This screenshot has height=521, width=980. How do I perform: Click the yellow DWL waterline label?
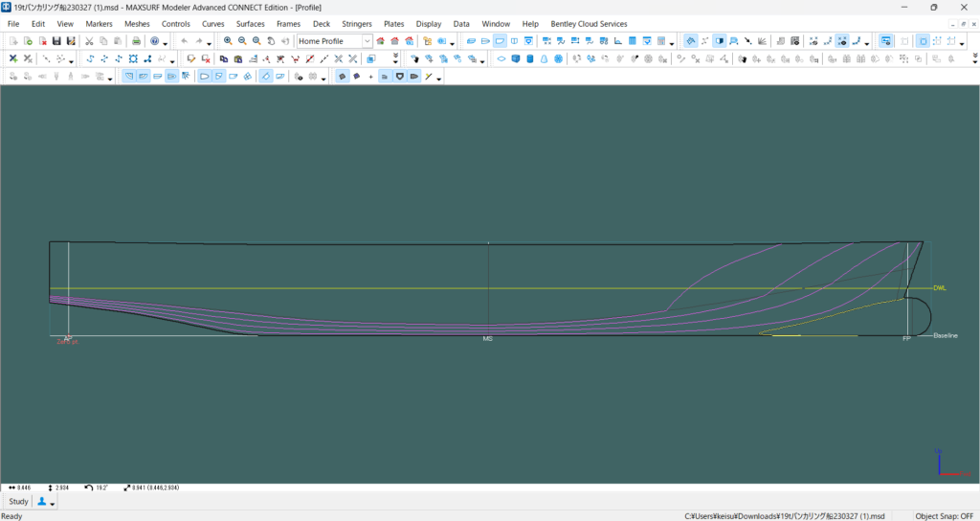[939, 287]
